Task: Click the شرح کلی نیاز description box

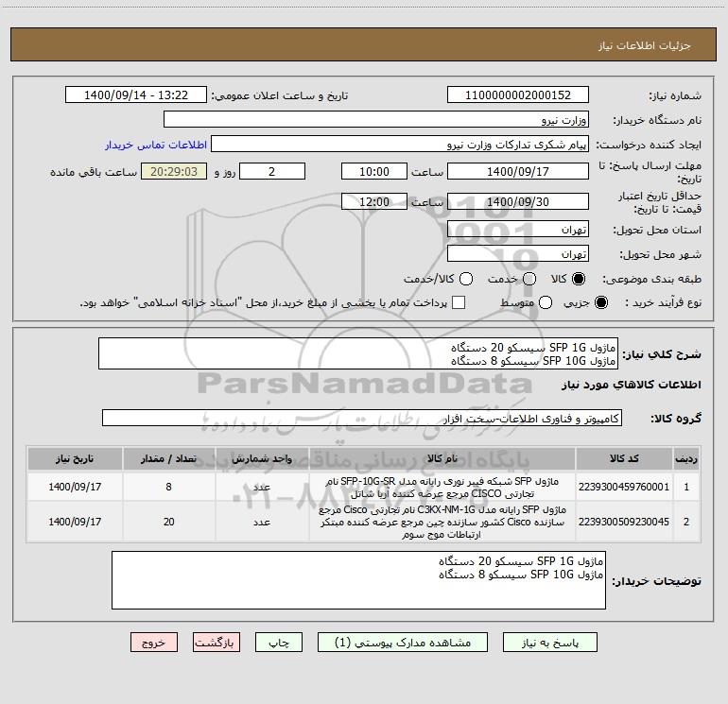Action: [358, 353]
